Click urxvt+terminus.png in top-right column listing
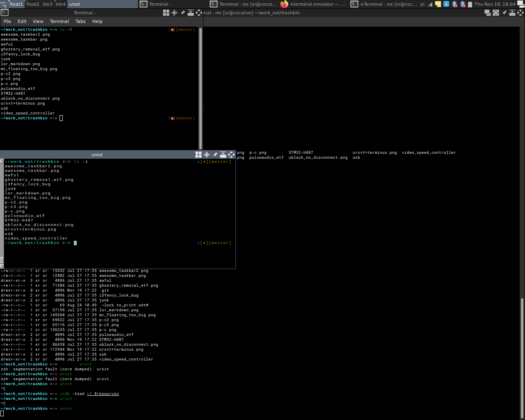Image resolution: width=525 pixels, height=420 pixels. click(x=375, y=153)
